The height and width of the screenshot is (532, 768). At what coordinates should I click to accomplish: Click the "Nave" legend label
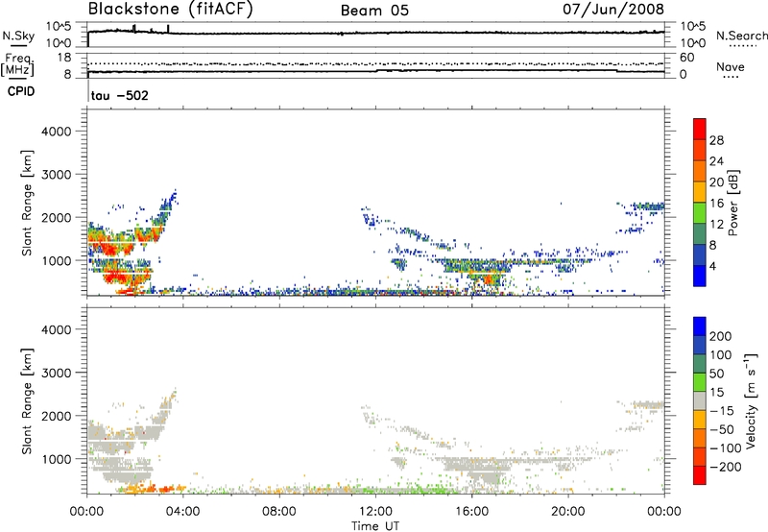pyautogui.click(x=731, y=66)
